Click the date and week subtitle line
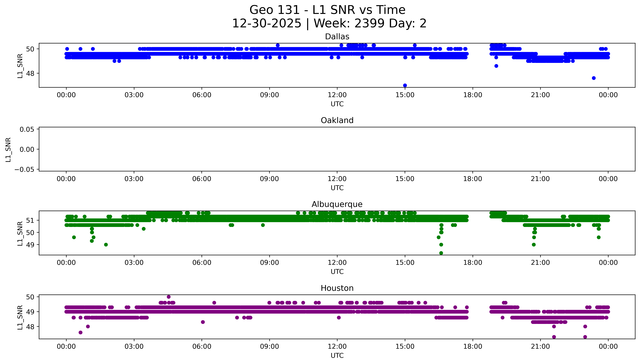Image resolution: width=640 pixels, height=364 pixels. click(329, 24)
